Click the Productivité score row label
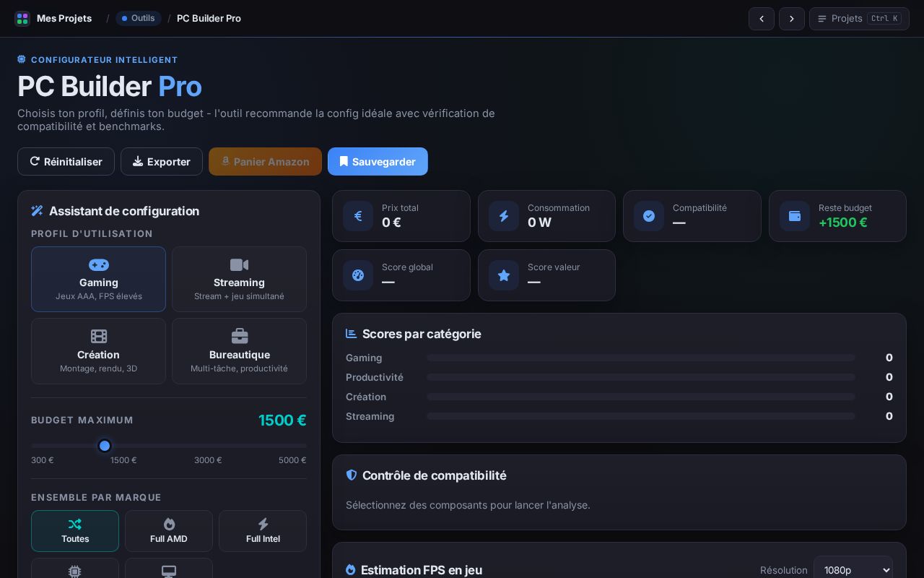This screenshot has height=578, width=924. (x=375, y=377)
